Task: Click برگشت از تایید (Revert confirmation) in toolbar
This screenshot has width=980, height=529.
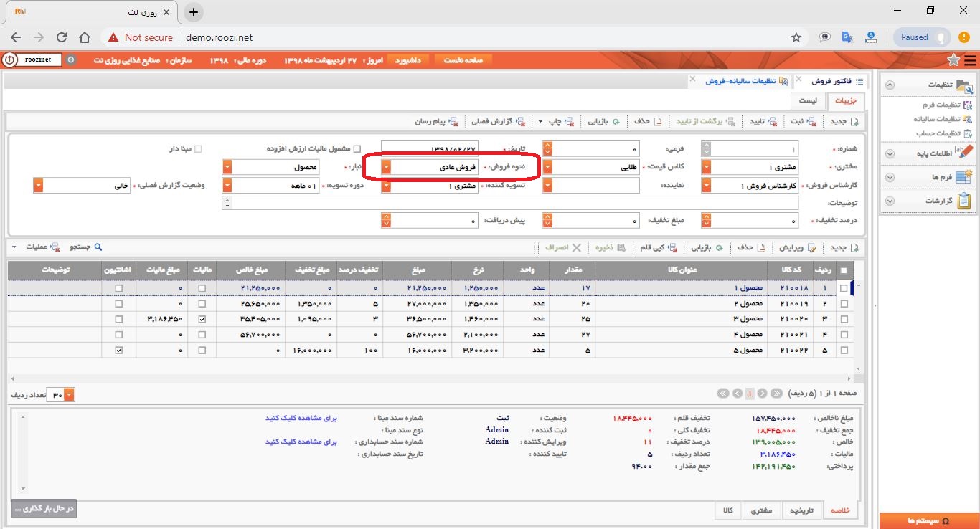Action: pos(705,121)
